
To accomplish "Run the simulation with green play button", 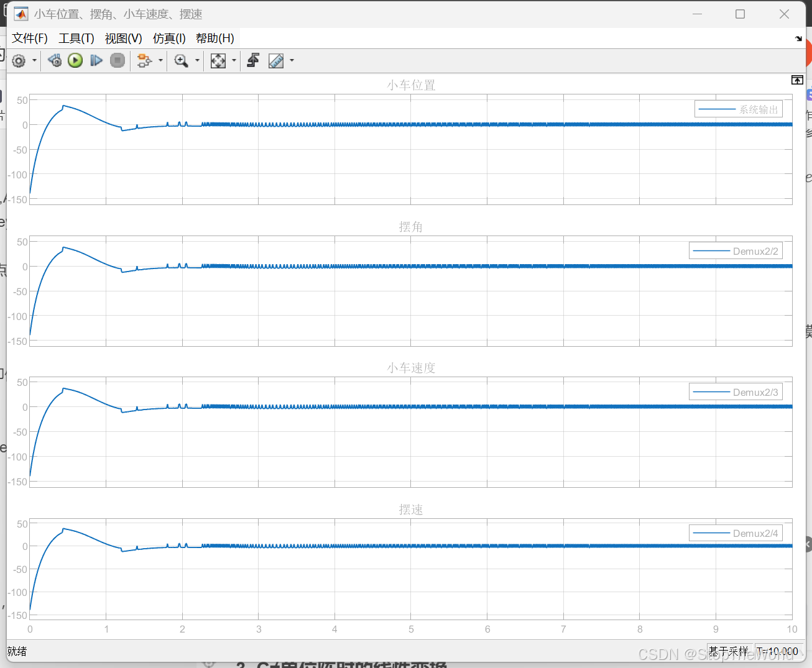I will 75,60.
